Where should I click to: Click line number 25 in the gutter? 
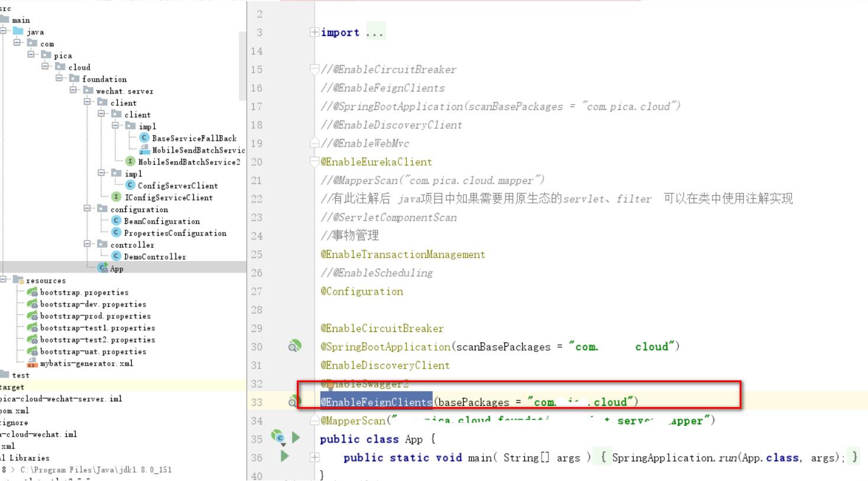click(257, 254)
